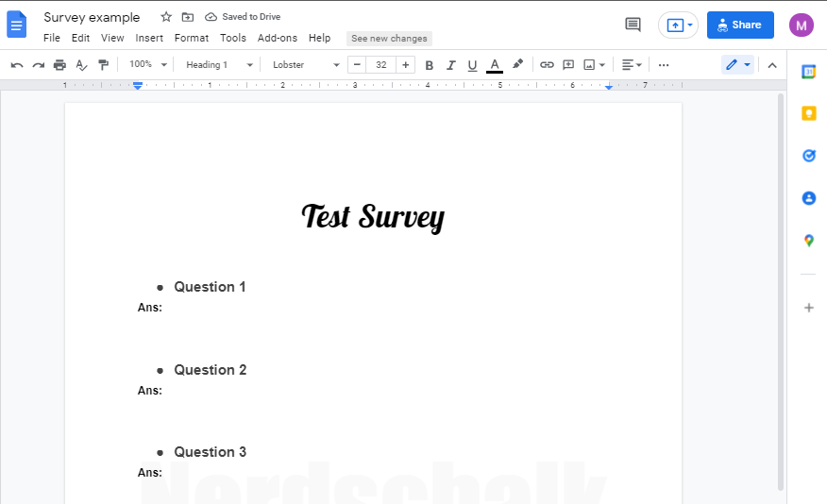Open the 100% zoom dropdown
827x504 pixels.
pyautogui.click(x=148, y=65)
